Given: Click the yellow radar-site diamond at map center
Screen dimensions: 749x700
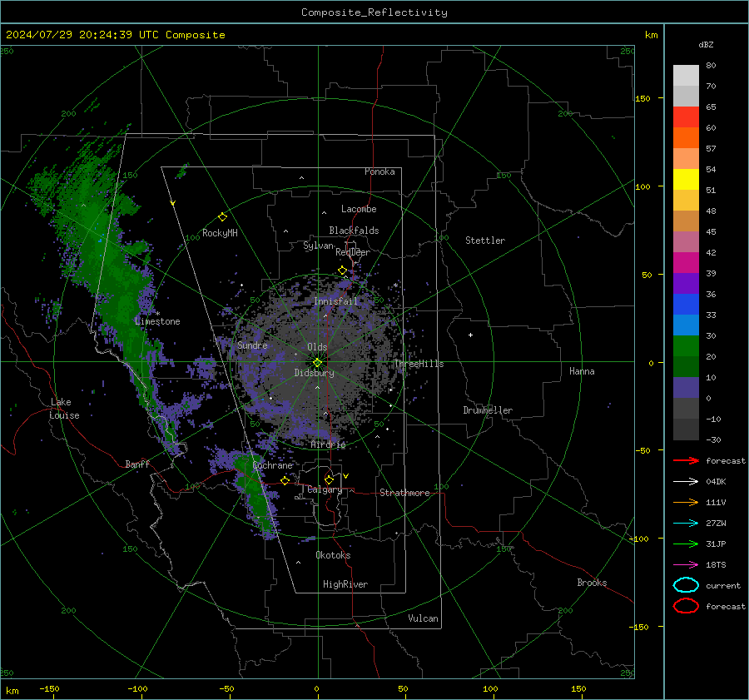Looking at the screenshot, I should click(x=317, y=363).
